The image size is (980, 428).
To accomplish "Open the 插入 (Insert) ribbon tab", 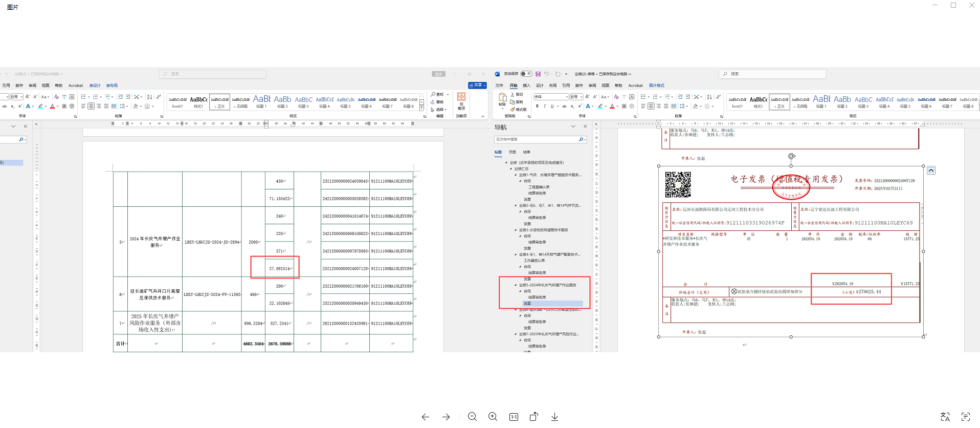I will point(526,85).
